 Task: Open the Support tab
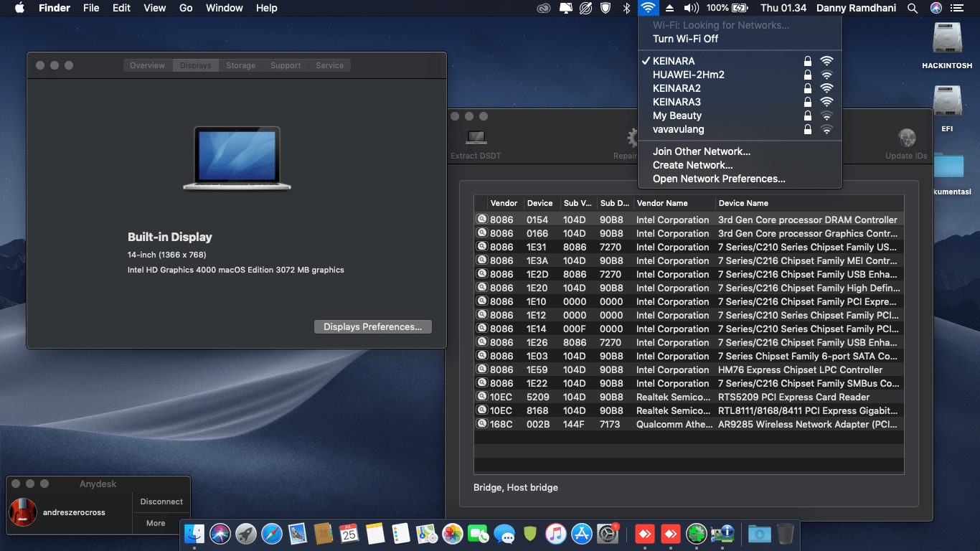(286, 65)
